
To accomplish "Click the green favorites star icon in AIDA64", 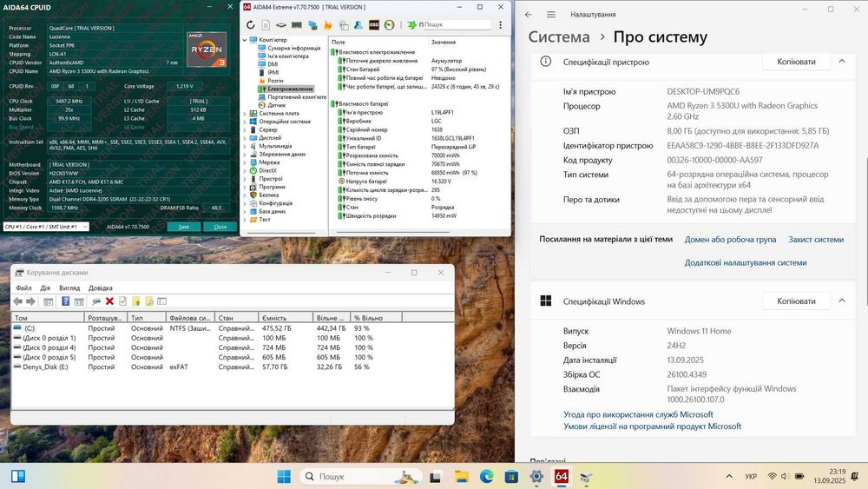I will 411,25.
